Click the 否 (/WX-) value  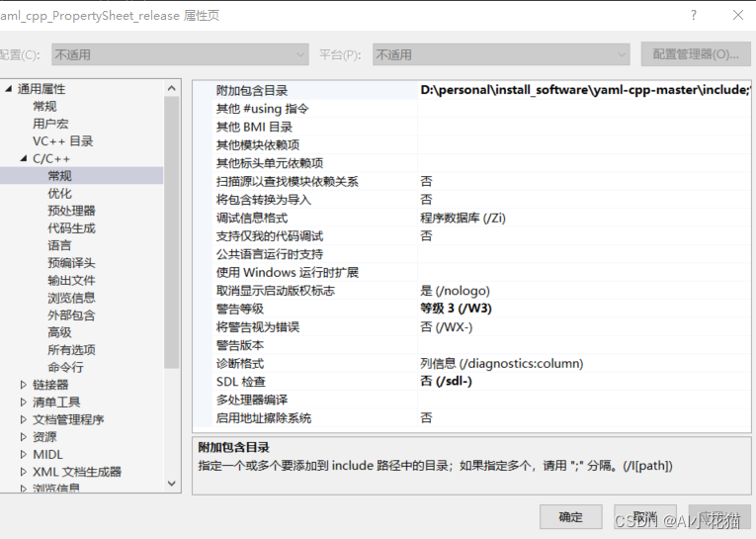[446, 326]
